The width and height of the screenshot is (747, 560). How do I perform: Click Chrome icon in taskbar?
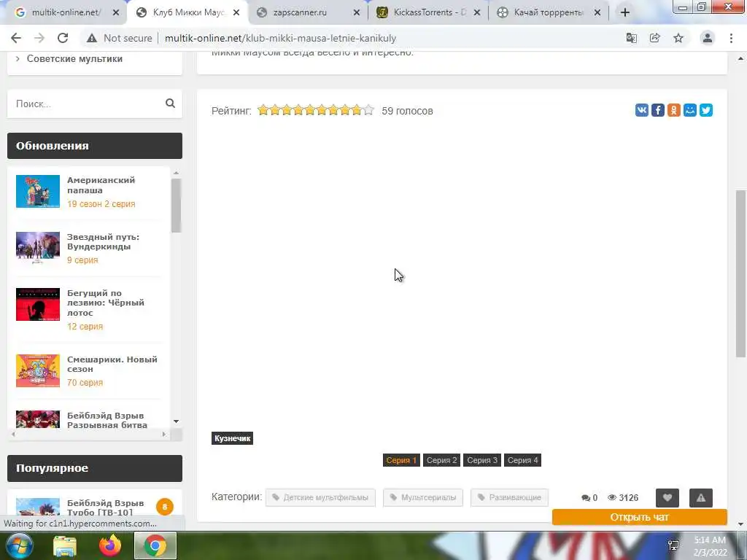click(x=155, y=545)
